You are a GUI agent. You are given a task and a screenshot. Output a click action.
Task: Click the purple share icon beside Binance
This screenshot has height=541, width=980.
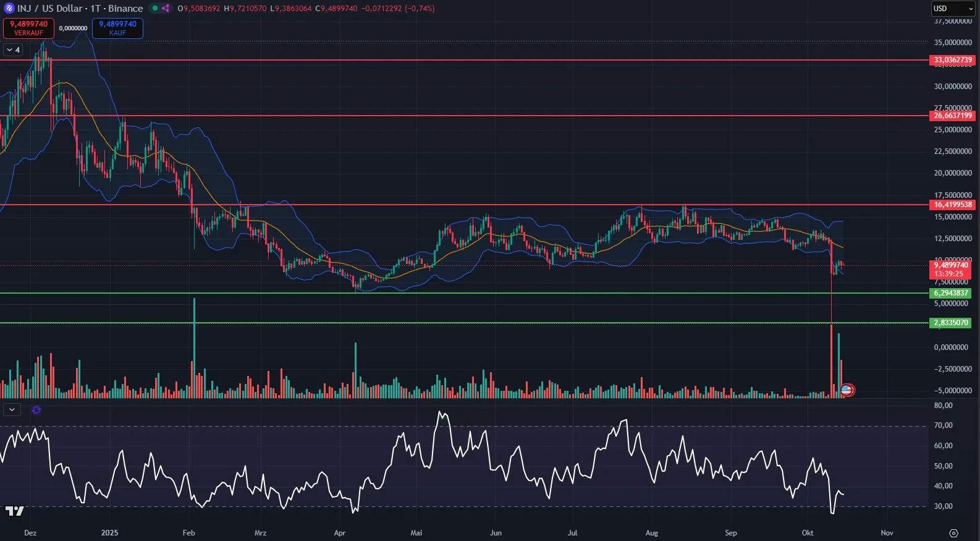166,8
